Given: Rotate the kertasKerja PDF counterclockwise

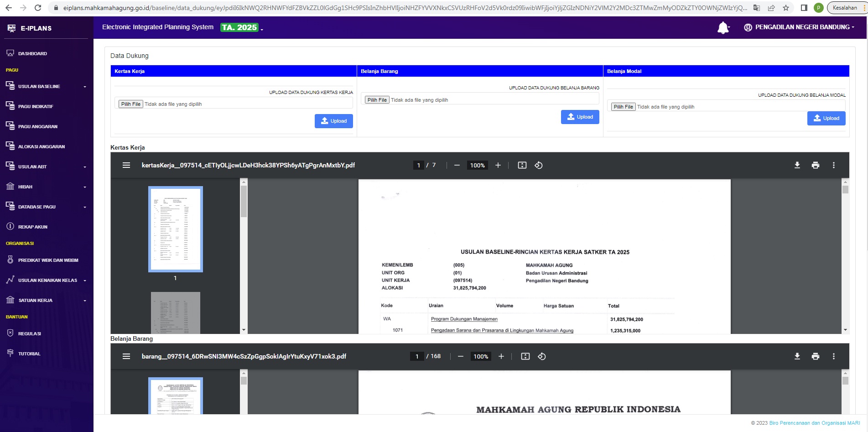Looking at the screenshot, I should pyautogui.click(x=538, y=165).
